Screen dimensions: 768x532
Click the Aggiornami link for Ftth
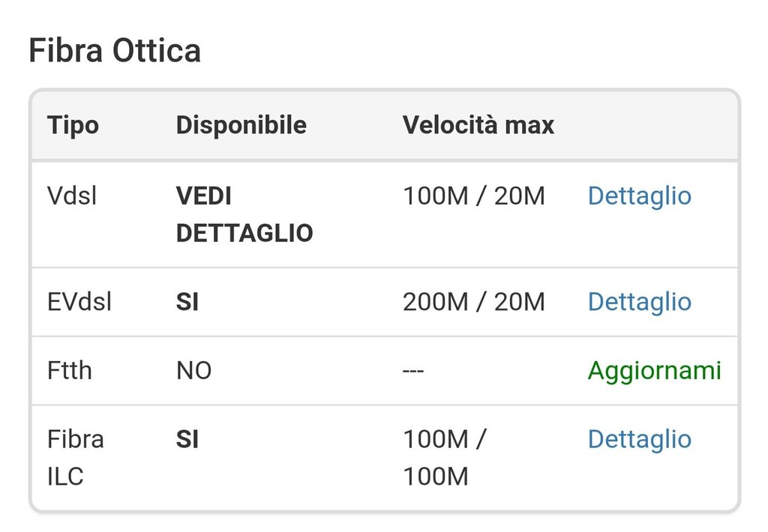tap(654, 371)
